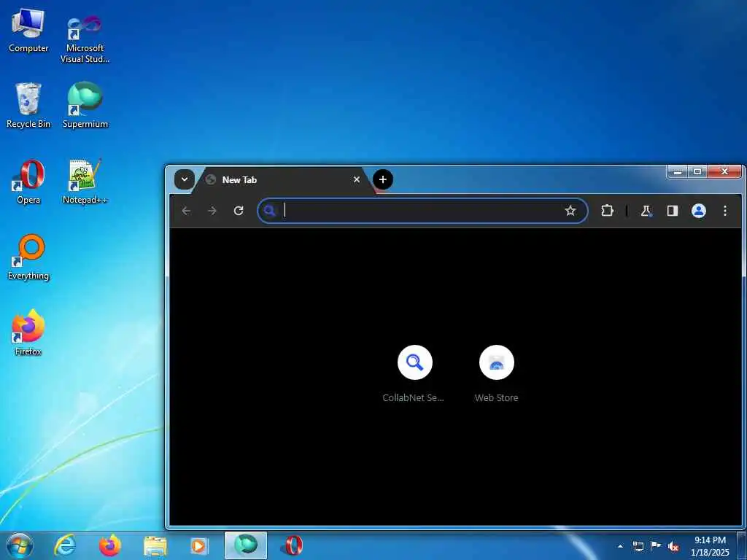
Task: Click the search icon in the address bar
Action: 270,211
